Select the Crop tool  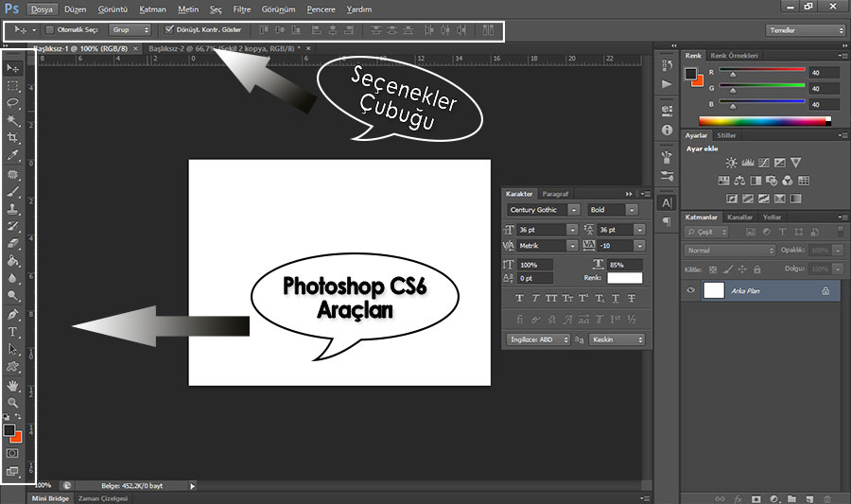(x=12, y=138)
